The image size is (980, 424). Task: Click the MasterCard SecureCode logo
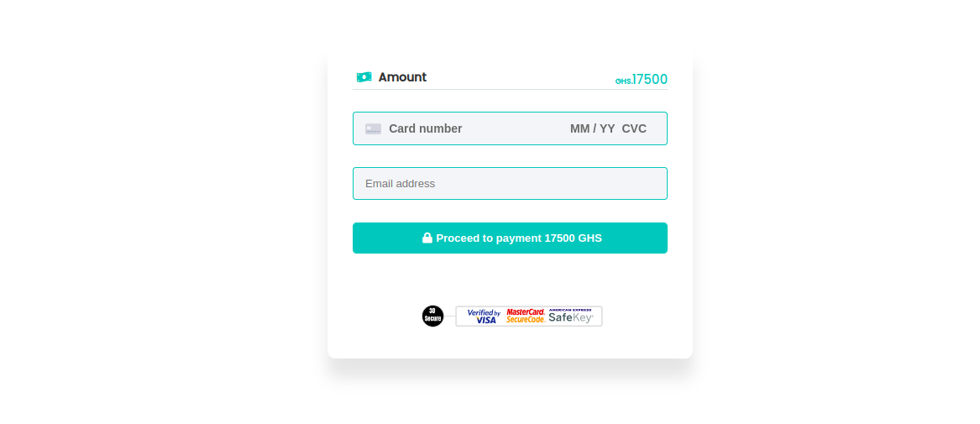tap(526, 317)
